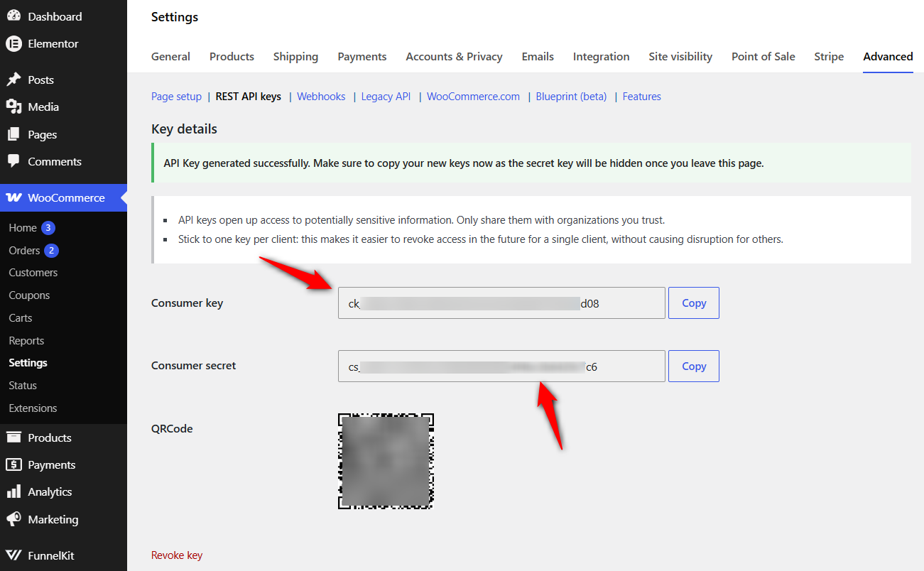Open the Accounts & Privacy tab
The height and width of the screenshot is (571, 924).
tap(455, 56)
